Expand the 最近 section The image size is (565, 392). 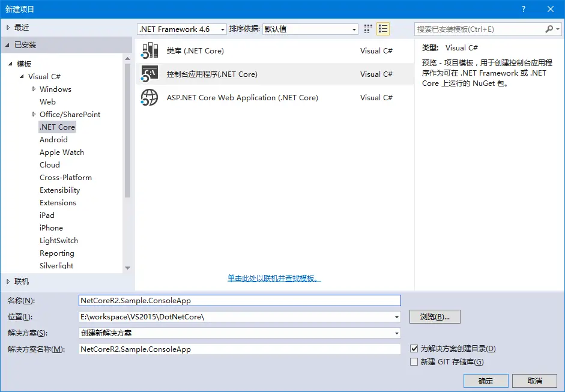click(x=8, y=28)
